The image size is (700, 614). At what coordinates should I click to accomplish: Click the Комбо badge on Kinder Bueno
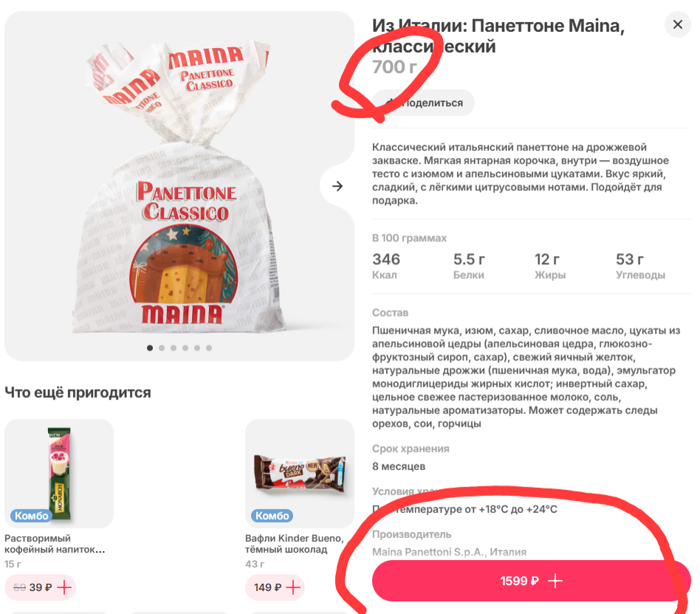click(x=272, y=515)
